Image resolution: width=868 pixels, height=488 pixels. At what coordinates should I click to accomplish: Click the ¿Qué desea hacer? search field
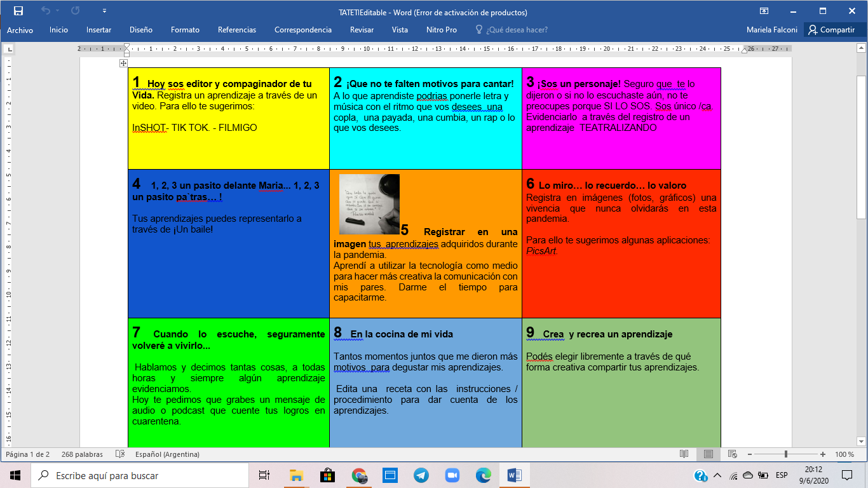(517, 30)
